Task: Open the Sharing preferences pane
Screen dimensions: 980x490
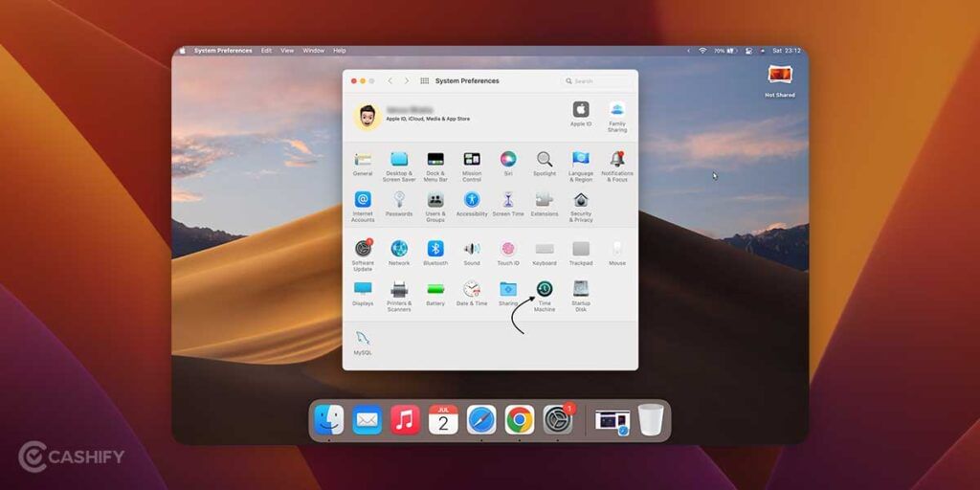Action: (x=508, y=293)
